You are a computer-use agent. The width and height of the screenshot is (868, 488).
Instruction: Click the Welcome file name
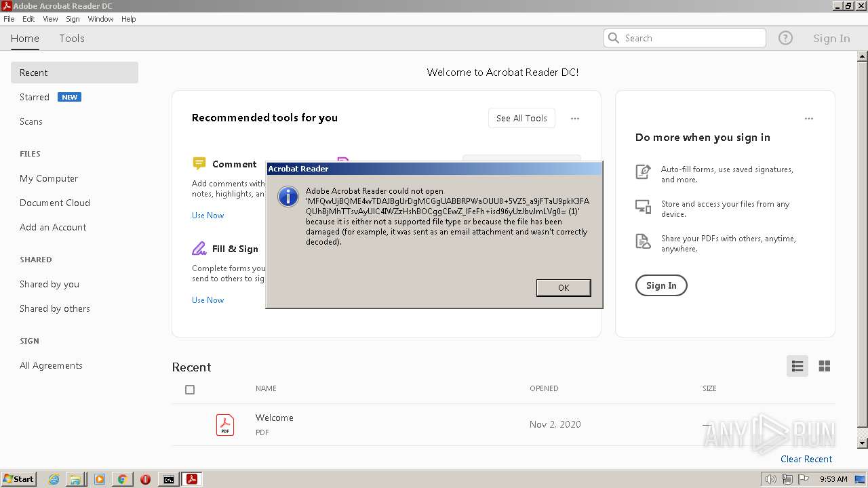[275, 418]
